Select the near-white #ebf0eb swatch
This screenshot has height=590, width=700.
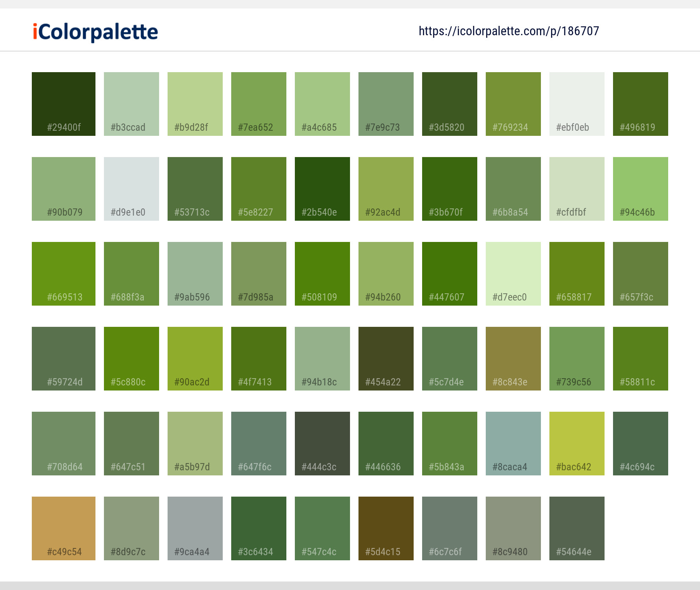pyautogui.click(x=577, y=104)
